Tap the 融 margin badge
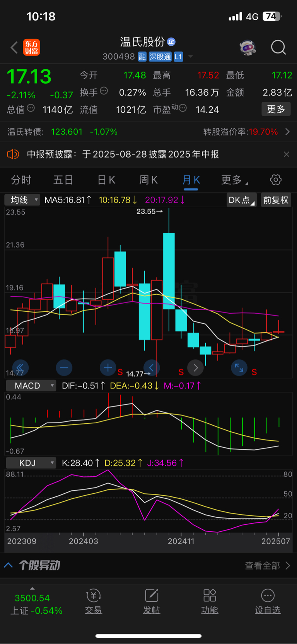297x644 pixels. coord(142,57)
